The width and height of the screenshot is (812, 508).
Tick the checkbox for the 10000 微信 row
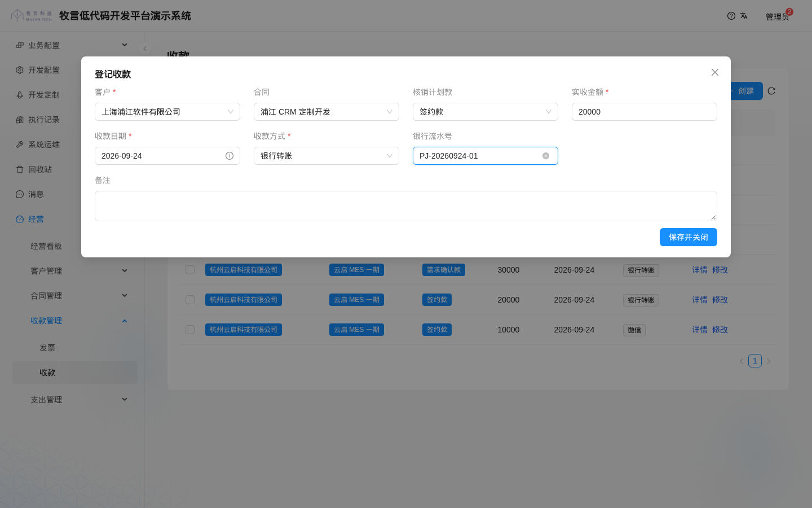point(190,330)
